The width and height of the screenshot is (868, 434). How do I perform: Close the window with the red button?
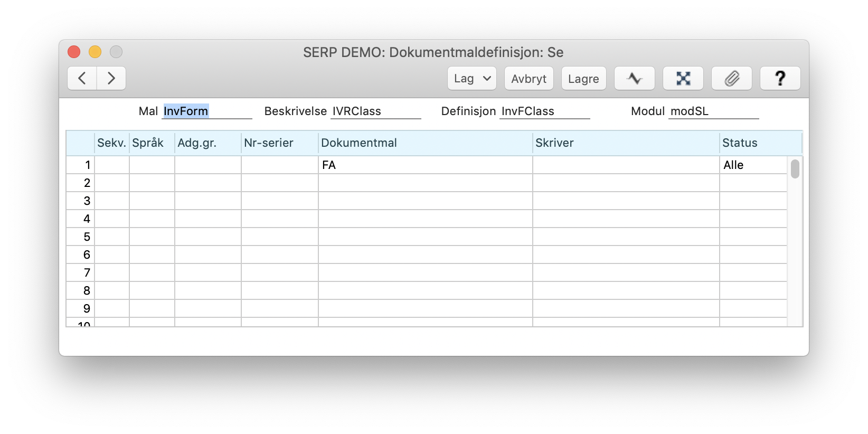point(74,52)
